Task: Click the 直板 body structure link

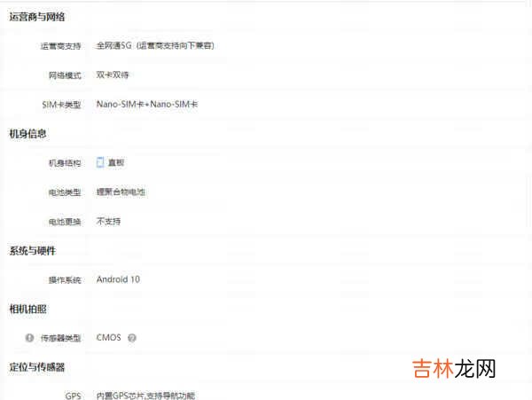Action: pos(116,162)
